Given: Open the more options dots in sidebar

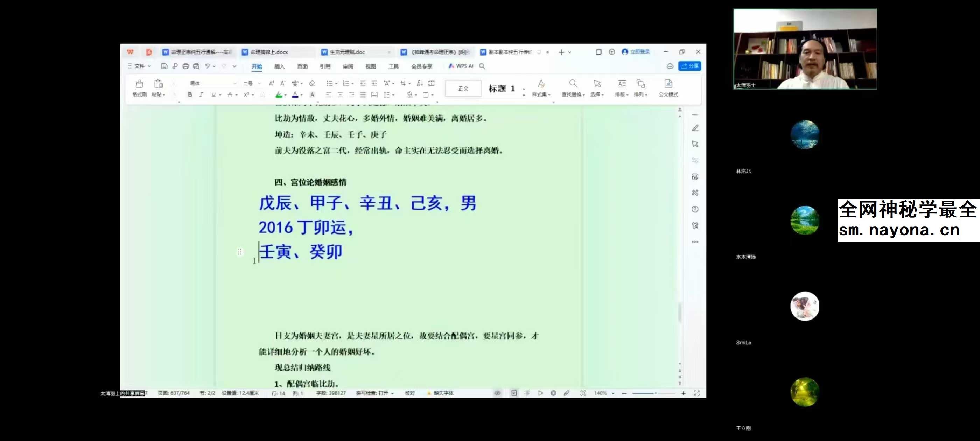Looking at the screenshot, I should tap(695, 241).
